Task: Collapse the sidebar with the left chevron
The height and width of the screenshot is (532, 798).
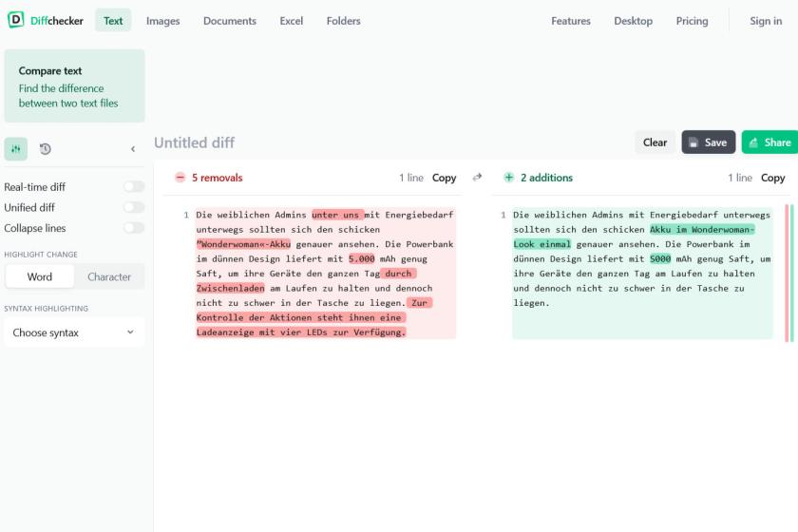Action: [x=133, y=149]
